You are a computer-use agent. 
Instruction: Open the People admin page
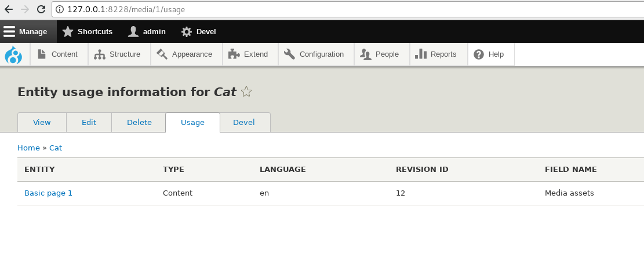point(380,54)
